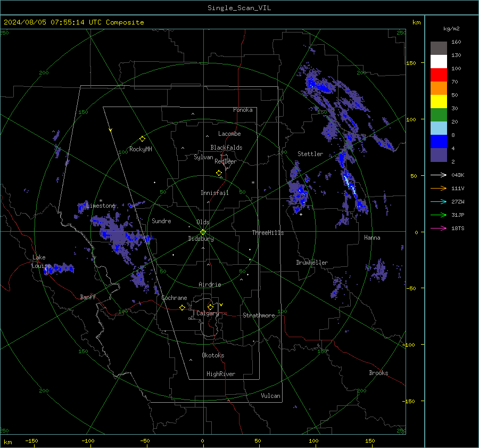Viewport: 479px width, 448px height.
Task: Click the 18TS legend label
Action: point(458,228)
